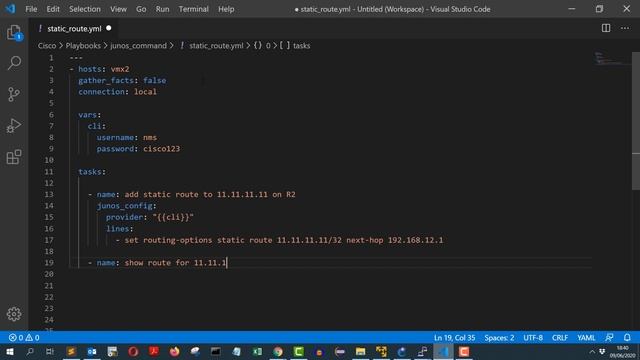Viewport: 640px width, 360px height.
Task: Click line number 13 in the gutter
Action: [49, 194]
